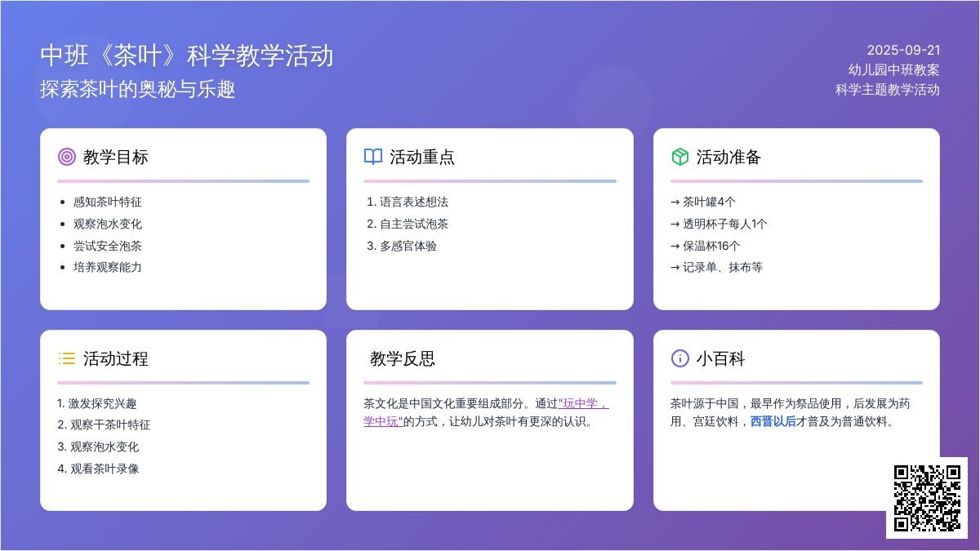Click the 幼儿园中班教案 label
This screenshot has height=551, width=980.
[893, 69]
